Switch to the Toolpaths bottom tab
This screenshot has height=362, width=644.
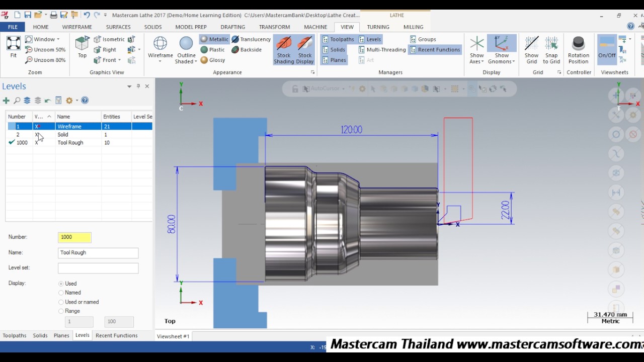tap(15, 335)
